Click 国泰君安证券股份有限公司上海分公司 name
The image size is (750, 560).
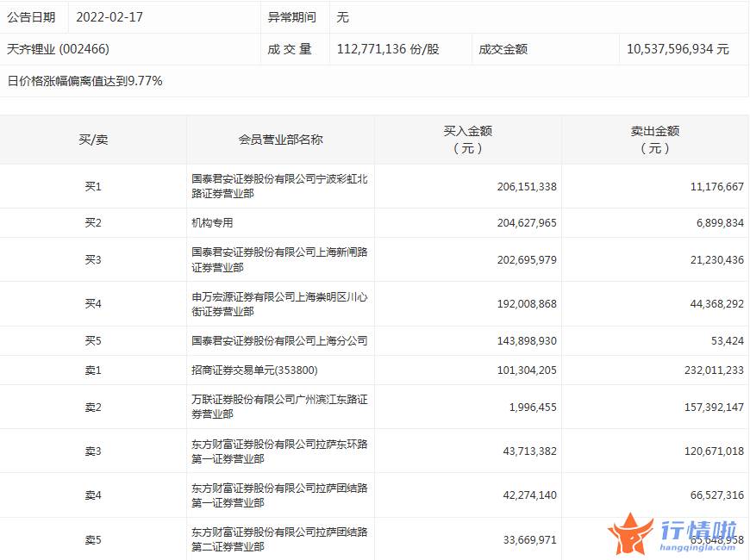click(x=279, y=341)
